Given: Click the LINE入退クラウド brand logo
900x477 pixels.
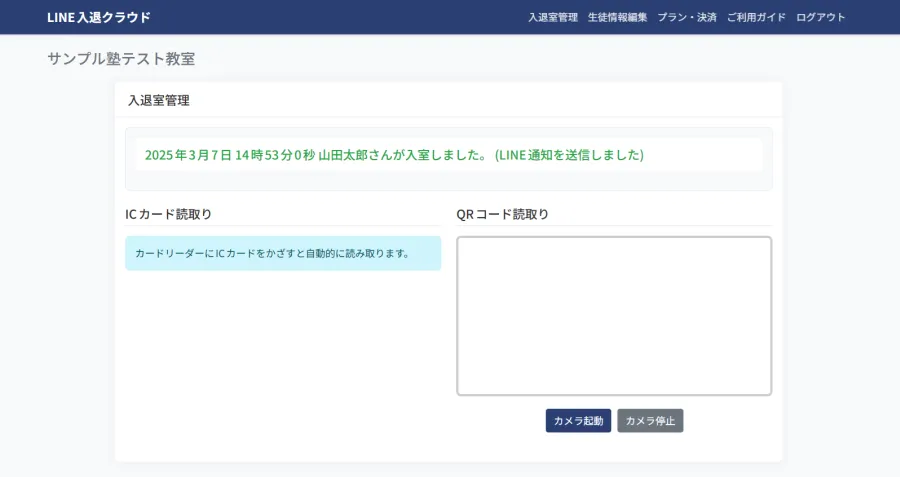Looking at the screenshot, I should pyautogui.click(x=99, y=17).
